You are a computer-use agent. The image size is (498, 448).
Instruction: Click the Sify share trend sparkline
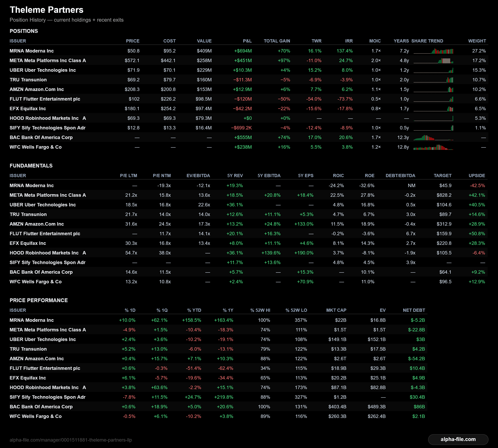[x=433, y=128]
